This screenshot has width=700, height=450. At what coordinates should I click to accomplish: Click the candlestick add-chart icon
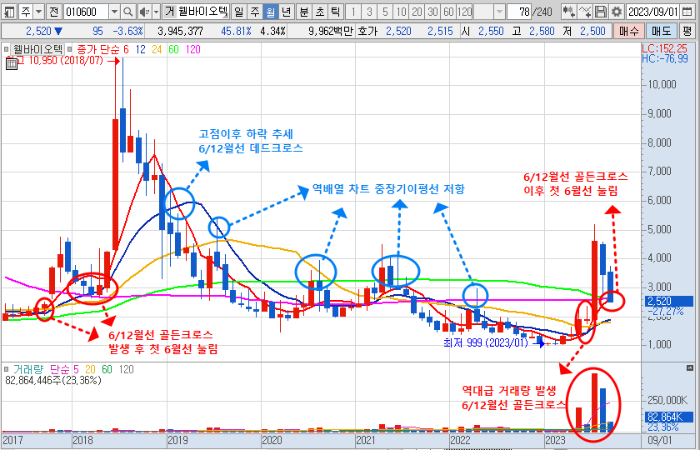point(568,12)
